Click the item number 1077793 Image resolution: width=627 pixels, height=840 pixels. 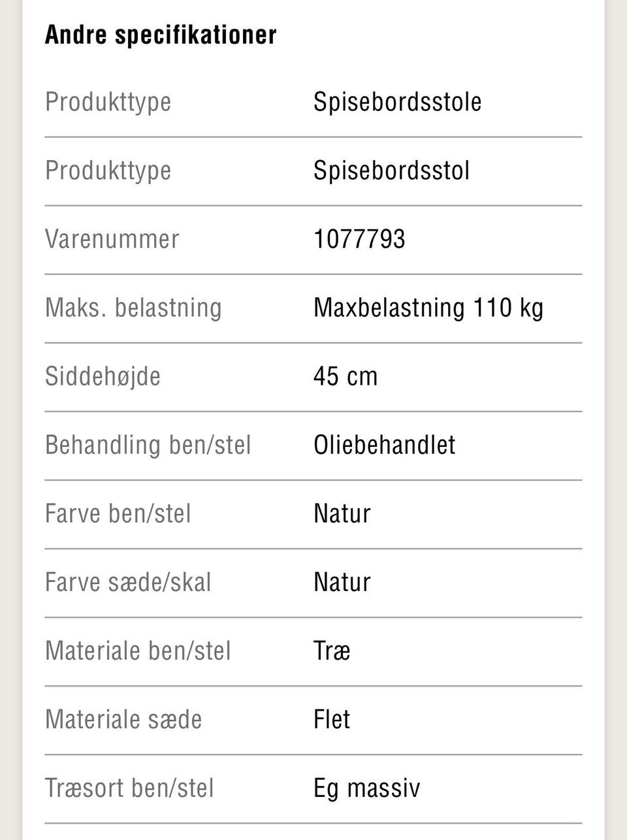(x=359, y=239)
